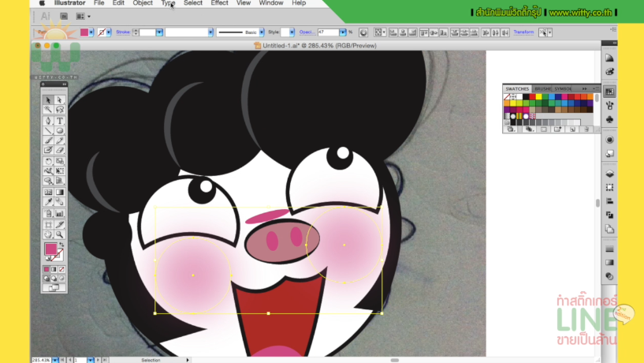Select the Scale tool
The width and height of the screenshot is (644, 363).
point(60,161)
